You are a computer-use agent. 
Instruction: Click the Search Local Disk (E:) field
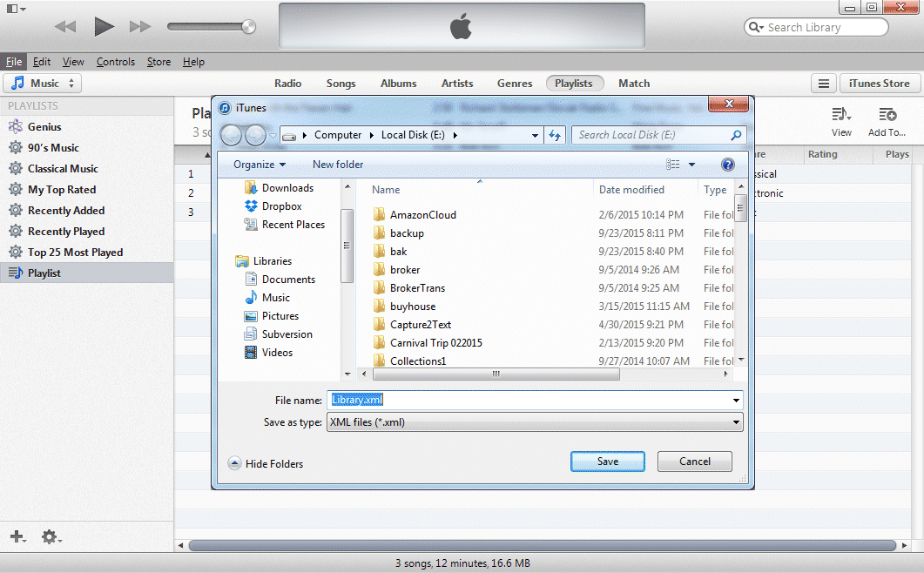tap(659, 135)
